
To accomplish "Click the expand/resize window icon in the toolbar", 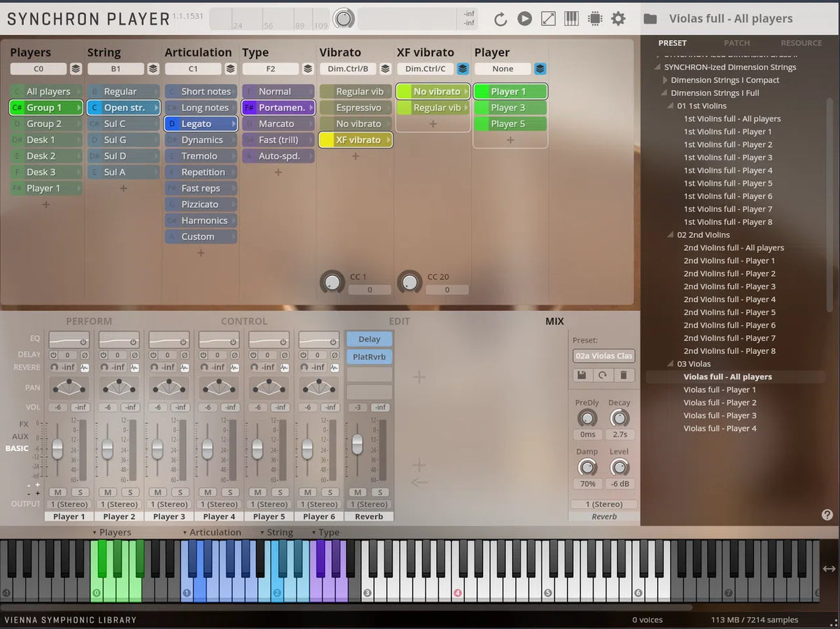I will pos(547,19).
